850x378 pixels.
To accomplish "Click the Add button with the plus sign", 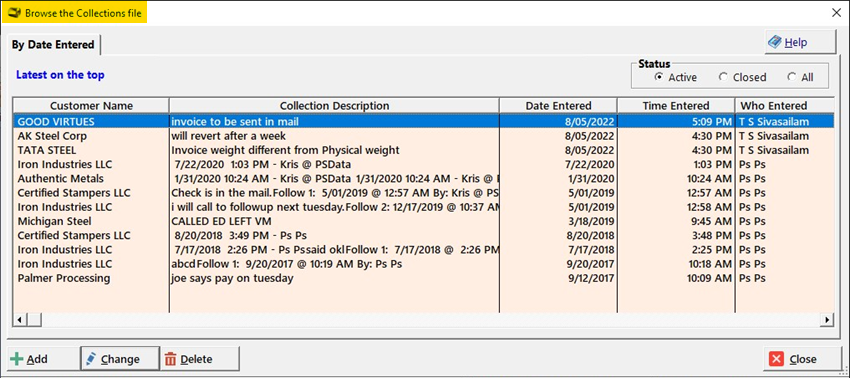I will tap(43, 359).
